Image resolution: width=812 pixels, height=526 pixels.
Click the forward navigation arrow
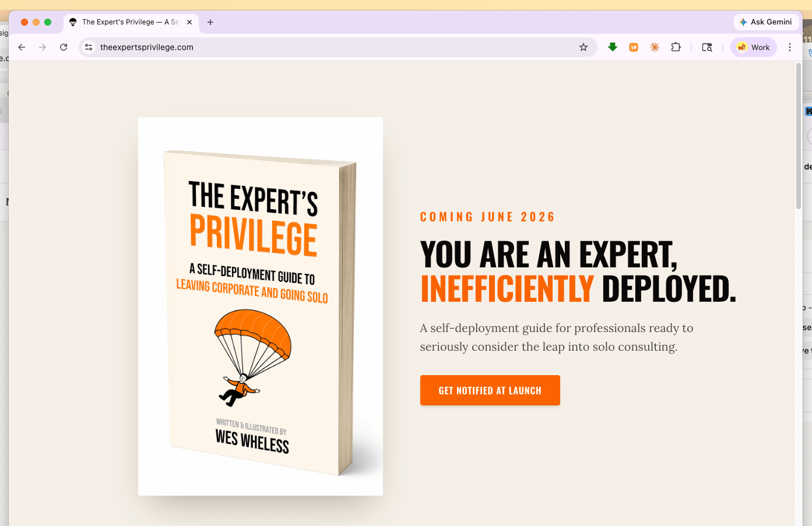[x=43, y=47]
